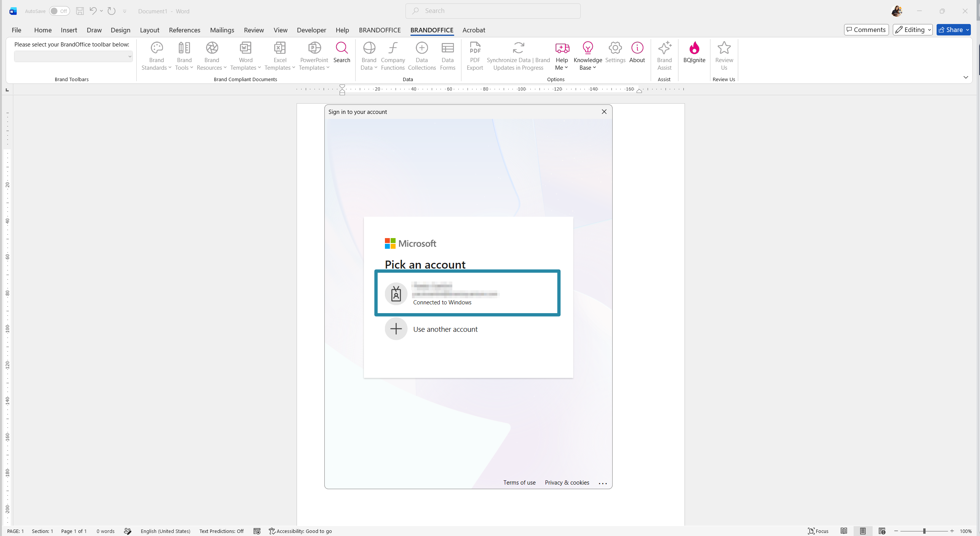The width and height of the screenshot is (980, 536).
Task: Open the Editing mode dropdown
Action: tap(912, 30)
